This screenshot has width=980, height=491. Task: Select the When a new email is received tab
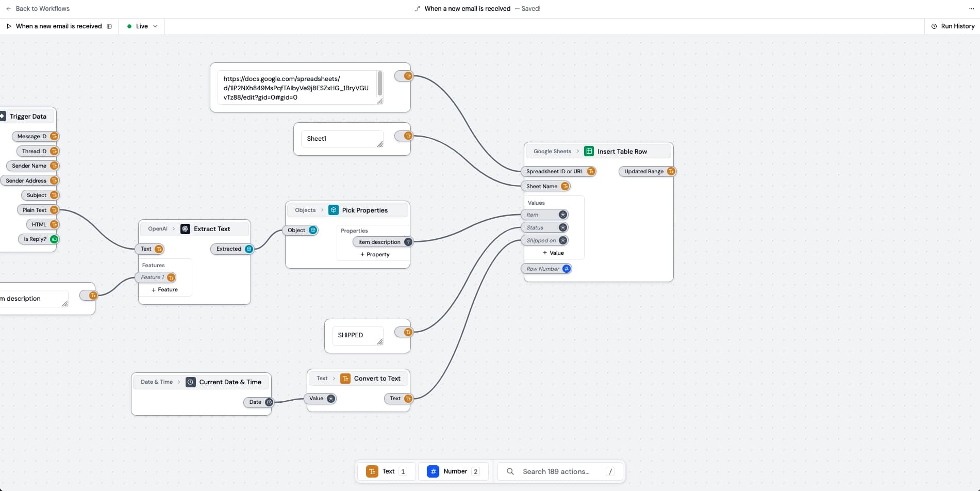(59, 26)
